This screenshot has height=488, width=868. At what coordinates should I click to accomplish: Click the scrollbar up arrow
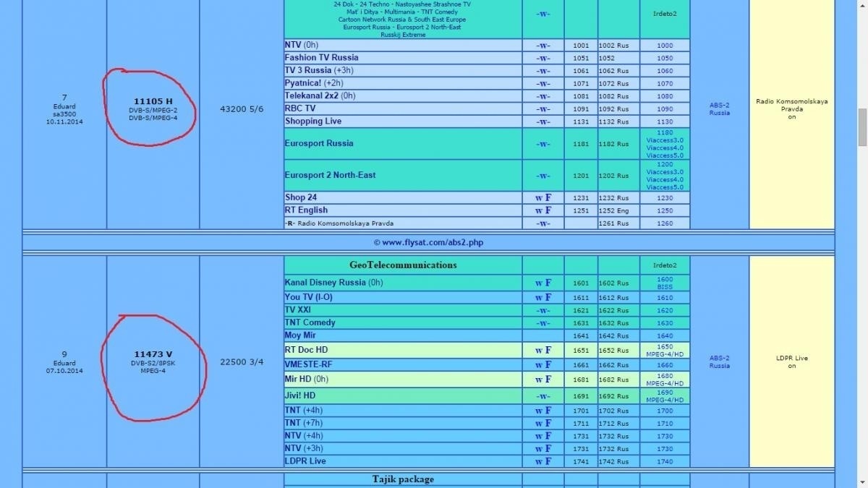tap(862, 6)
